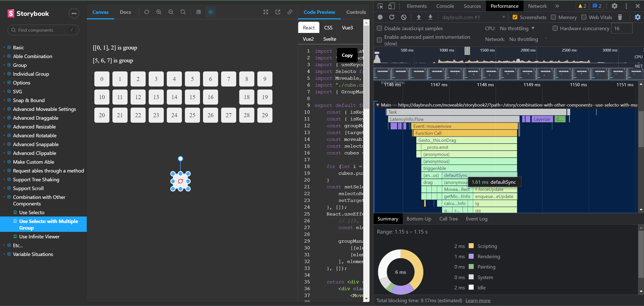Uncheck the Screenshots checkbox
Image resolution: width=644 pixels, height=306 pixels.
[515, 17]
